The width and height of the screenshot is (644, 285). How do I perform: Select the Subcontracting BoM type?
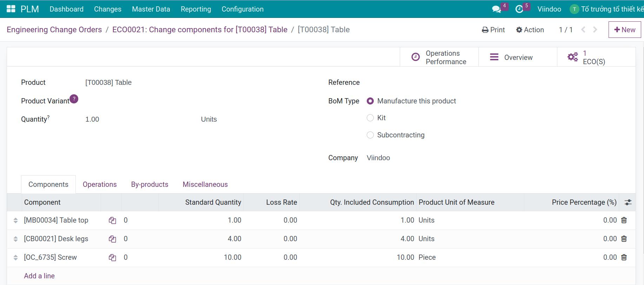click(x=370, y=135)
